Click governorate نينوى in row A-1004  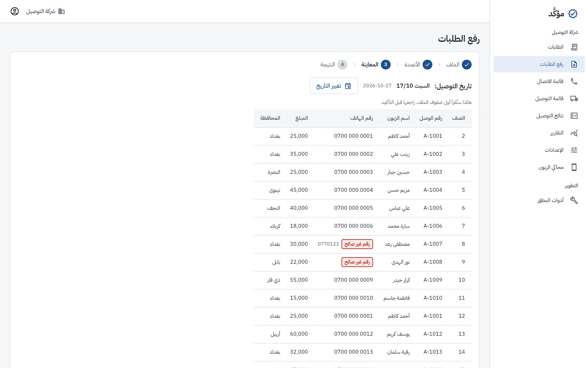(275, 190)
